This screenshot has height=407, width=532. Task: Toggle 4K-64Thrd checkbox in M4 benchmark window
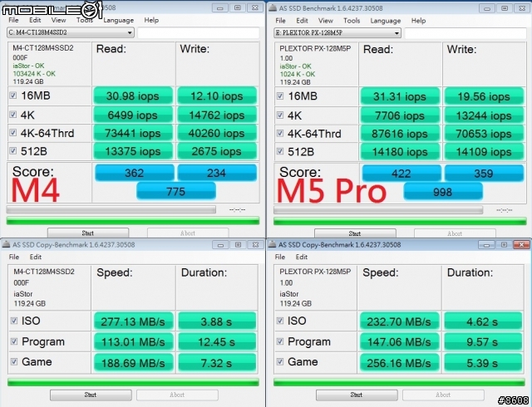tap(13, 133)
